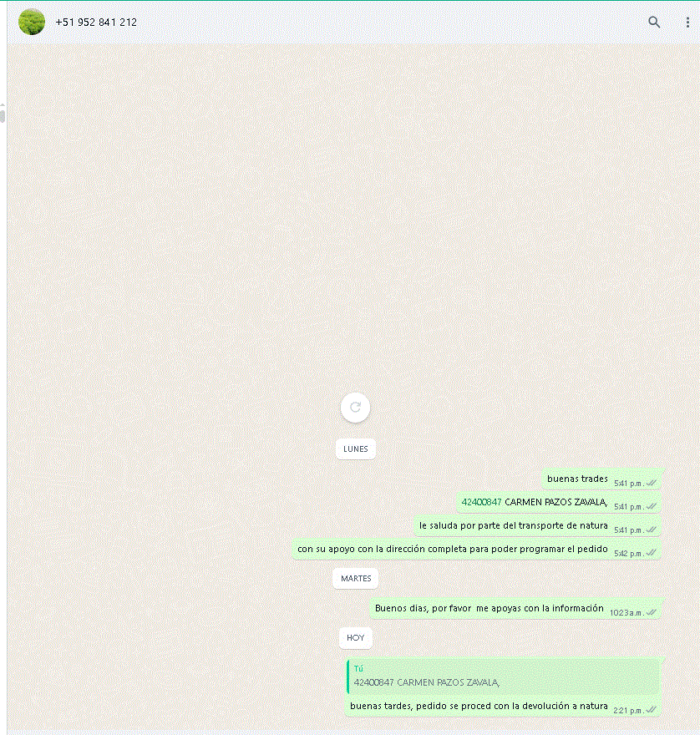Select the 'con su apoyo con la dirección' message
Image resolution: width=700 pixels, height=735 pixels.
[x=476, y=550]
